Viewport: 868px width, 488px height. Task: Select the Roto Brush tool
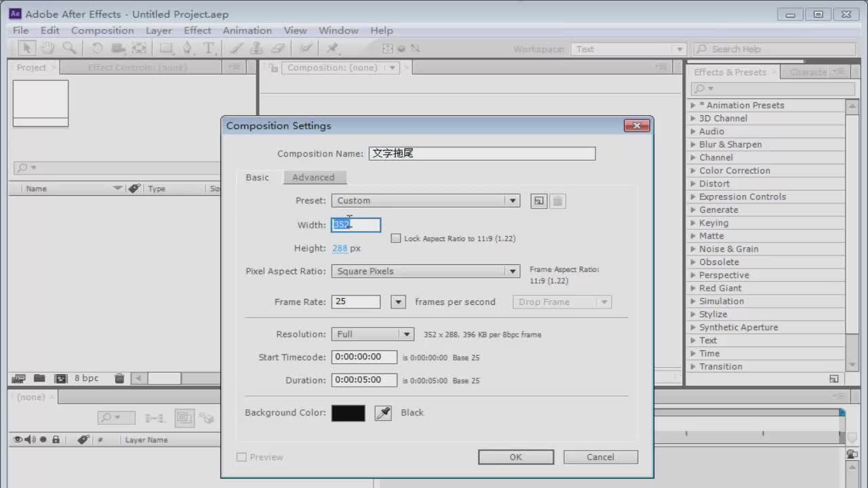pos(306,48)
